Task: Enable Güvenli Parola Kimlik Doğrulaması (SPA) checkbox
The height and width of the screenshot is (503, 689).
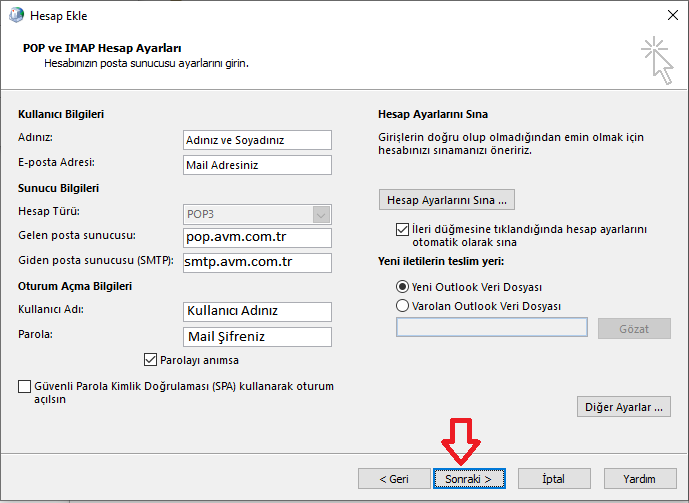Action: (24, 386)
